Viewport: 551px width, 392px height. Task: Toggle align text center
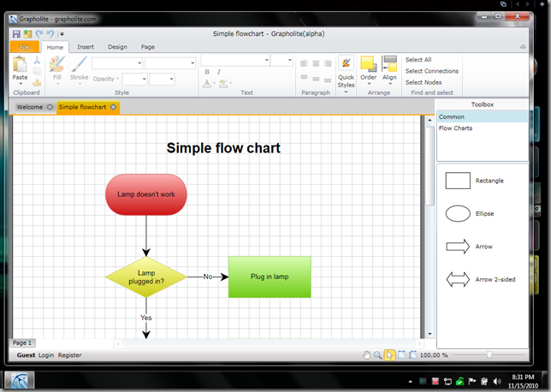point(316,63)
